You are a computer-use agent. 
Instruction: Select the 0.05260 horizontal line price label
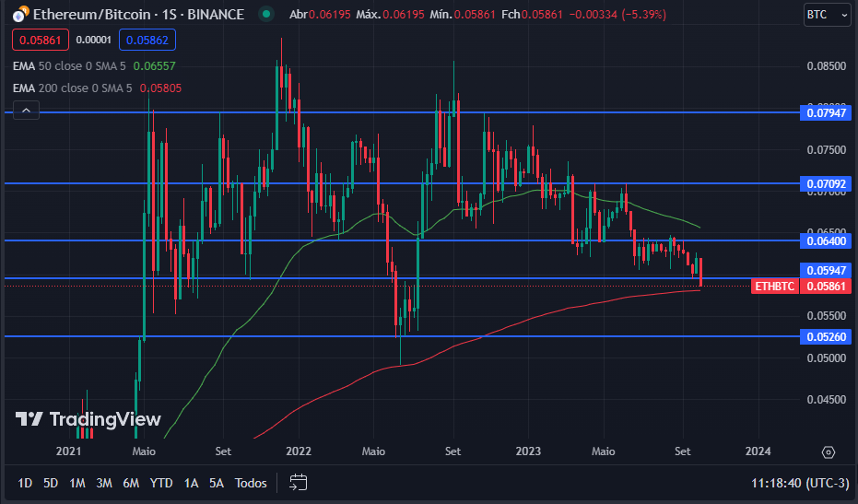826,336
